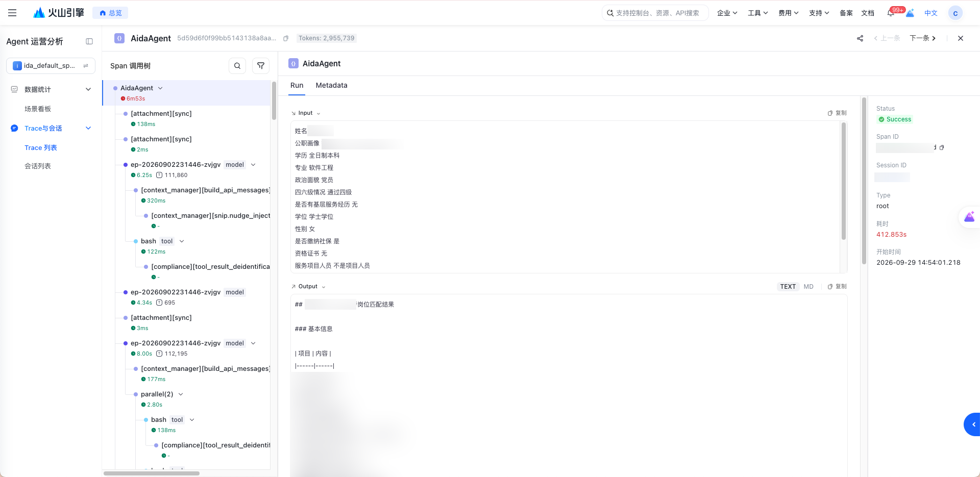Open Trace 列表 in sidebar
The height and width of the screenshot is (477, 980).
coord(41,147)
